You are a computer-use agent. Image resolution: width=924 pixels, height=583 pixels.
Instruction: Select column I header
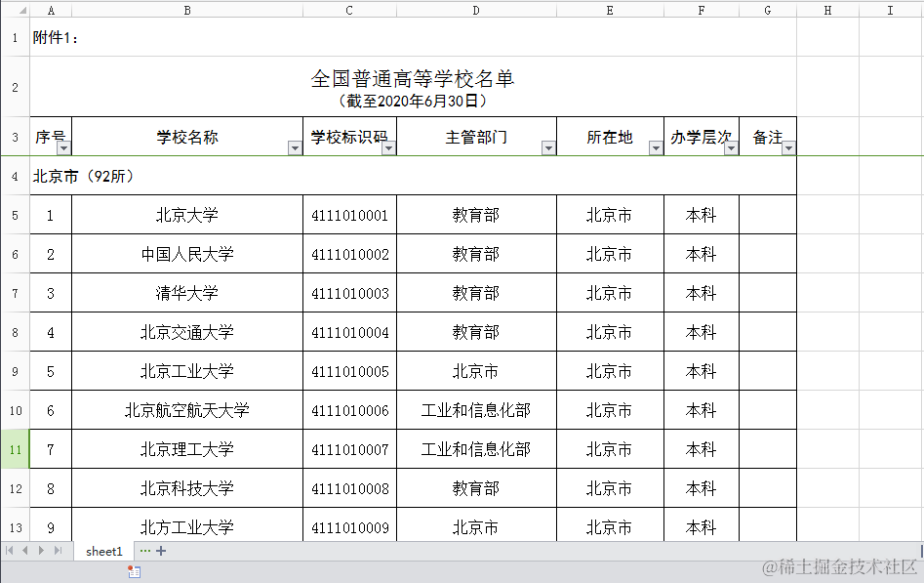891,10
